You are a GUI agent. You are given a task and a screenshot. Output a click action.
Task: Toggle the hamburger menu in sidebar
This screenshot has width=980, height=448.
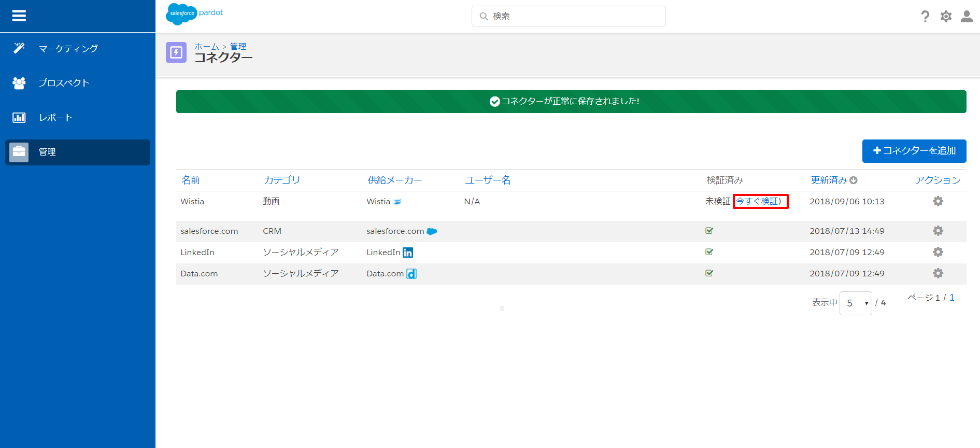click(x=19, y=16)
